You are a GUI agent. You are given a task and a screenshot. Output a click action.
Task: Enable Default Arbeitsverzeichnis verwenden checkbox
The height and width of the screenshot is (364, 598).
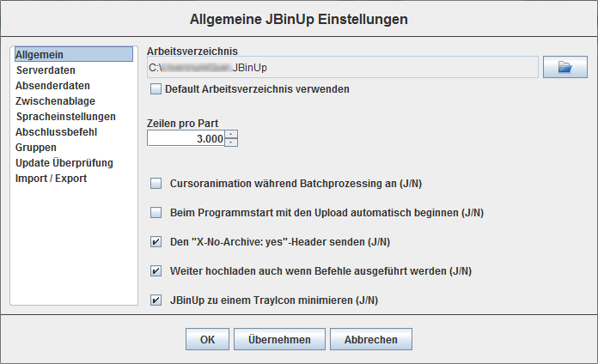(156, 88)
